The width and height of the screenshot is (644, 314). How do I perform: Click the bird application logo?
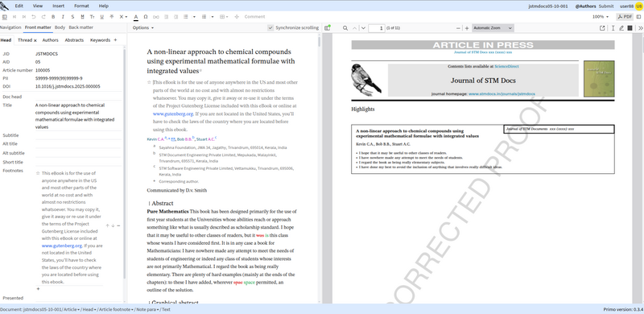4,6
